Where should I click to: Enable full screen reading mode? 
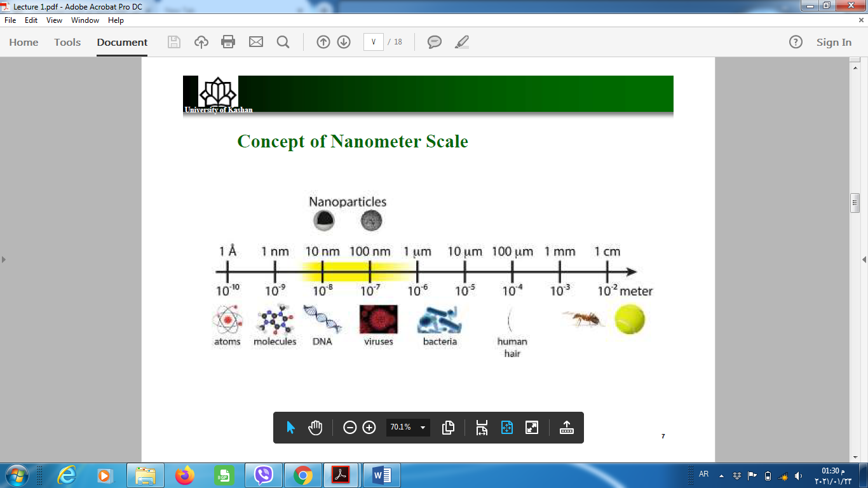pos(506,428)
